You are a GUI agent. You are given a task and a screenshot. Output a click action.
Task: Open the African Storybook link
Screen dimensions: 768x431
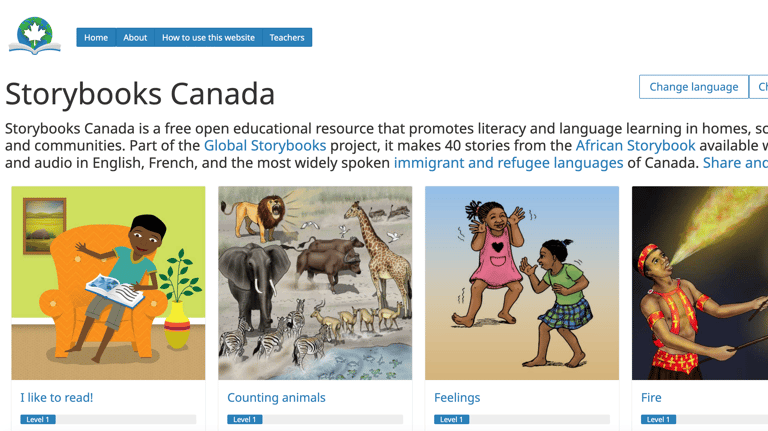tap(635, 145)
